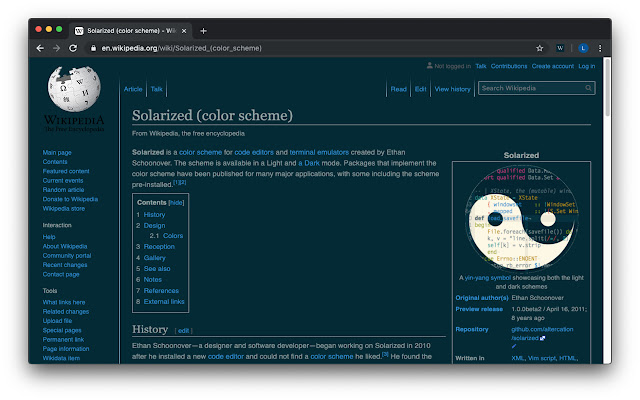
Task: Bookmark page with the star icon
Action: [540, 48]
